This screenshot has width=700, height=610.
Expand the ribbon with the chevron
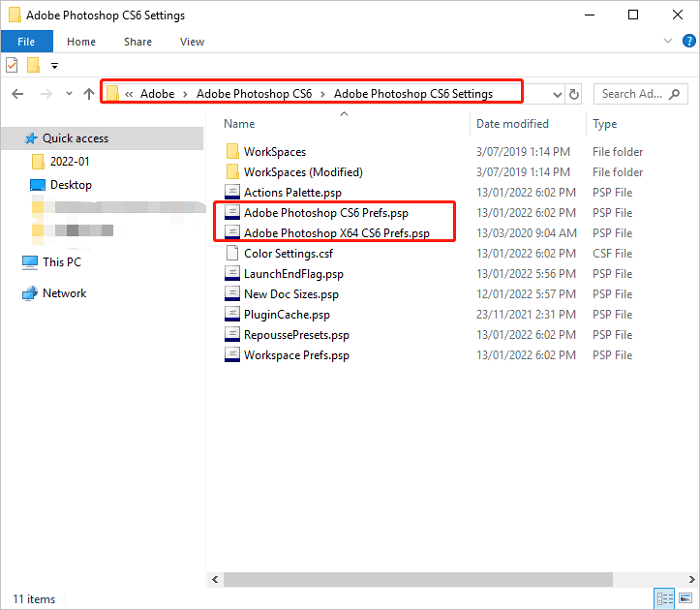coord(669,42)
